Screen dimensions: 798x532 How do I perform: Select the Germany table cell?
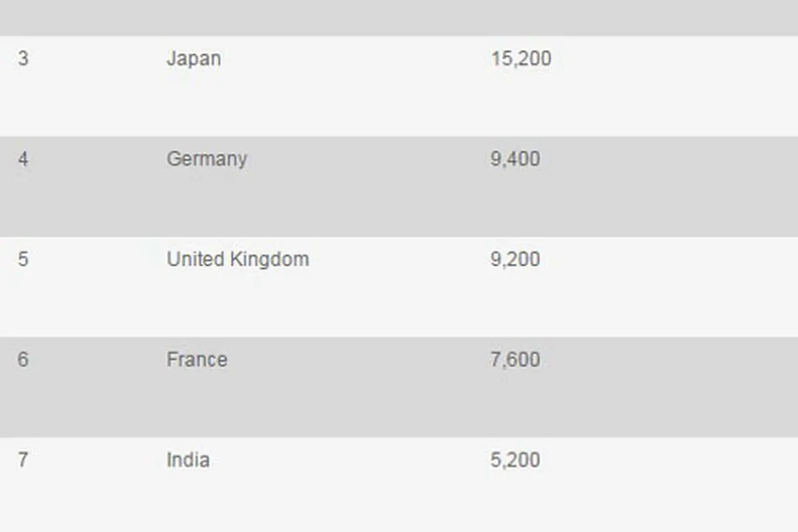tap(207, 159)
